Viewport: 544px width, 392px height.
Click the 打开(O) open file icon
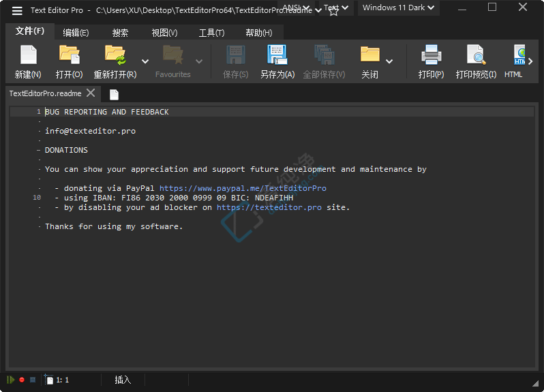click(x=69, y=55)
